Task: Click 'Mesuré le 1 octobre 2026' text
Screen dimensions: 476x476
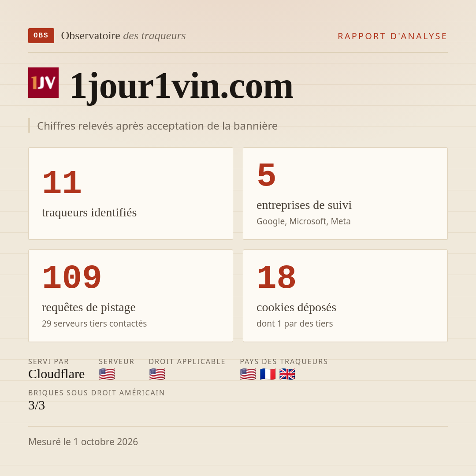Action: coord(83,442)
